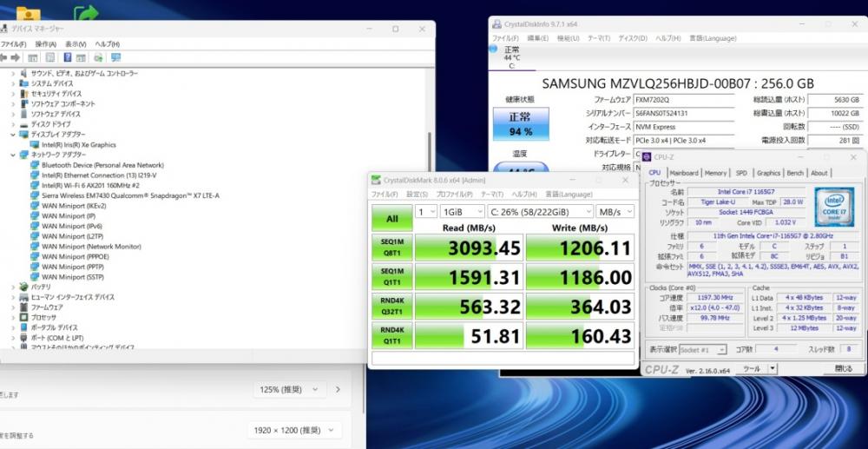The height and width of the screenshot is (449, 868).
Task: Expand the プロセッサ category
Action: (x=13, y=317)
